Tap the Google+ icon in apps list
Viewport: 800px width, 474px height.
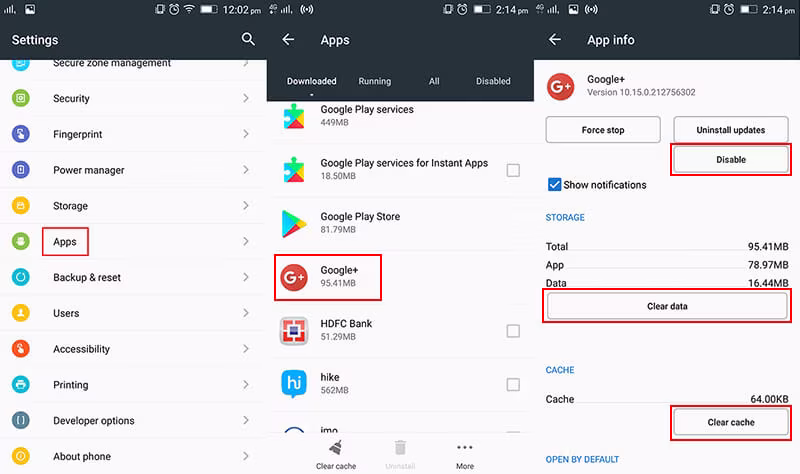pos(294,277)
